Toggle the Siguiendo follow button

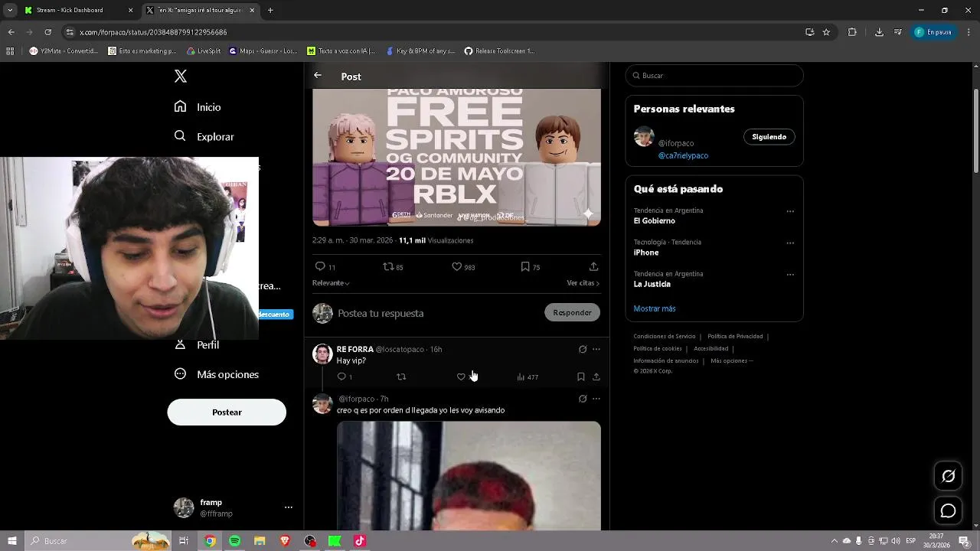[769, 137]
